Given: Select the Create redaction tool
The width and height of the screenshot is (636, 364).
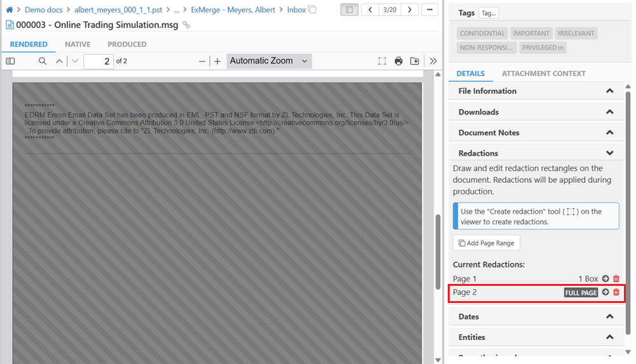Looking at the screenshot, I should coord(382,61).
